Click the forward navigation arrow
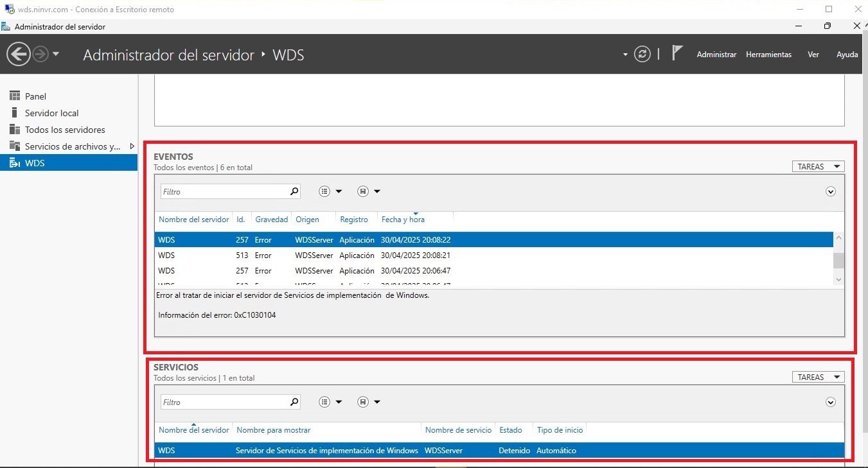Image resolution: width=868 pixels, height=468 pixels. point(40,55)
